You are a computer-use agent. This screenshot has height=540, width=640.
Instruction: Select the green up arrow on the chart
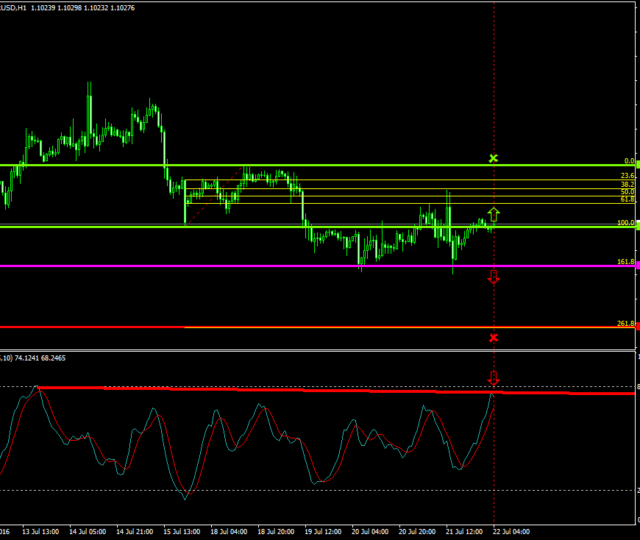[x=493, y=214]
